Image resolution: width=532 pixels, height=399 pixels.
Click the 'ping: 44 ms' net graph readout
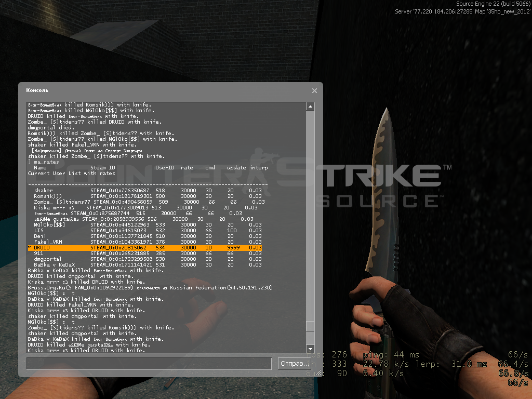point(391,355)
